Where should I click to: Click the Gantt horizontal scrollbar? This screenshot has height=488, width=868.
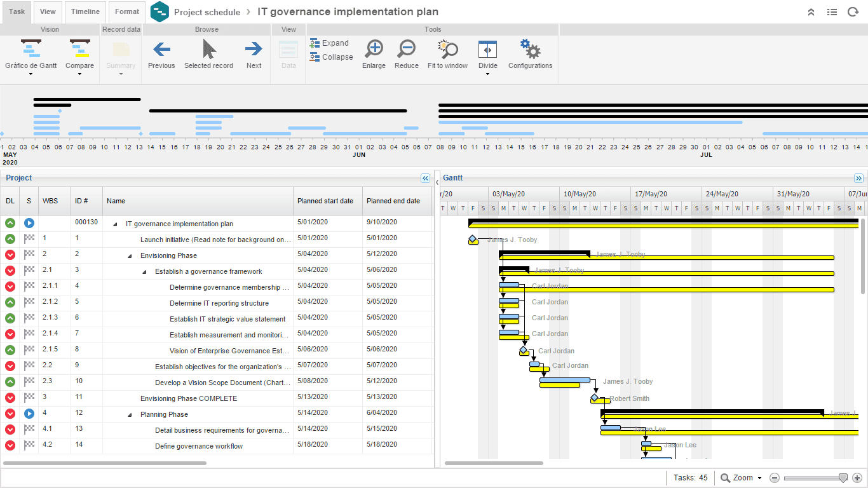[494, 463]
